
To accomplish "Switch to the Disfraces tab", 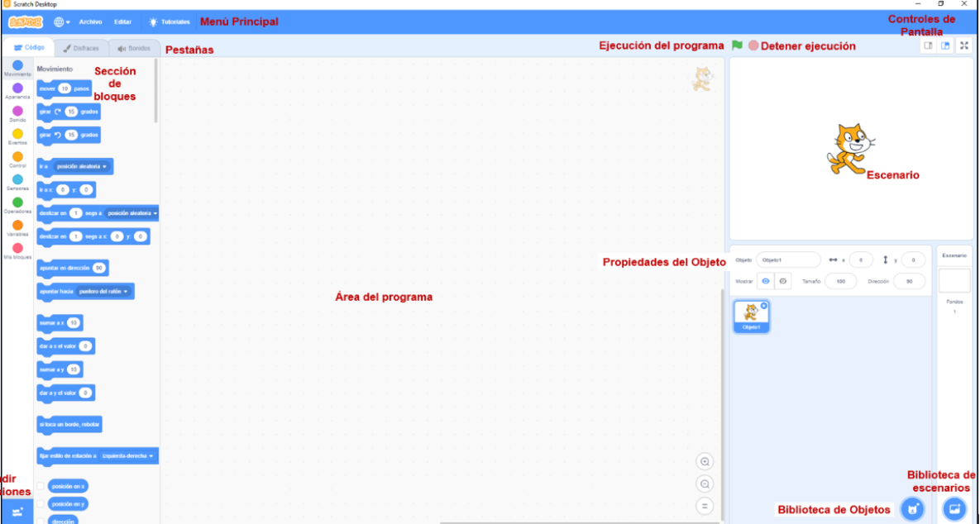I will tap(81, 48).
